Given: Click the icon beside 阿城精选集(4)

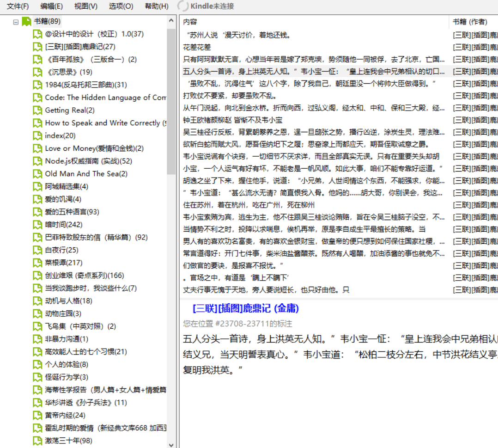Looking at the screenshot, I should tap(37, 187).
